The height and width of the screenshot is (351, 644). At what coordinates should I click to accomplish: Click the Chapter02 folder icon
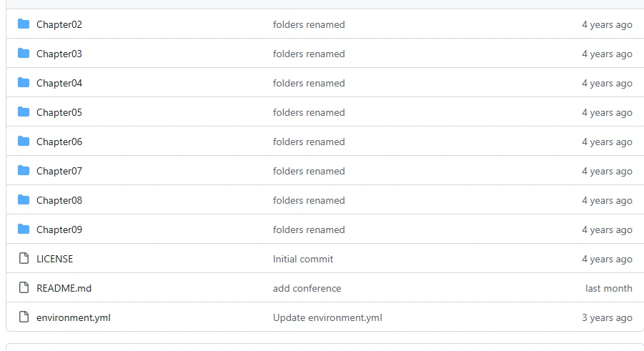[24, 24]
